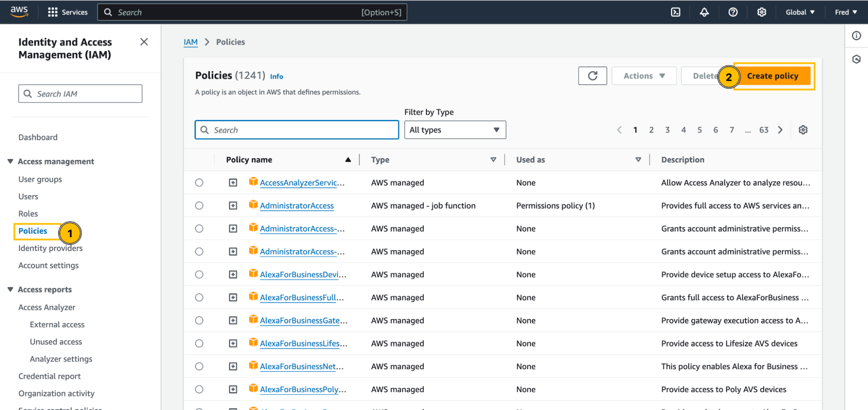Click the IAM breadcrumb link
The image size is (868, 410).
(x=191, y=42)
